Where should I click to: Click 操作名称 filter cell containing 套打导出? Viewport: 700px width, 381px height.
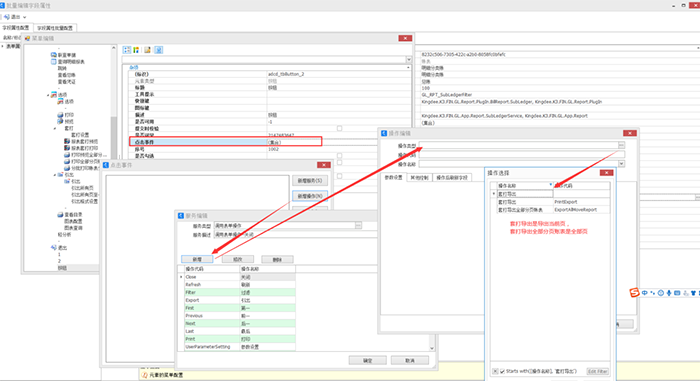click(x=525, y=194)
